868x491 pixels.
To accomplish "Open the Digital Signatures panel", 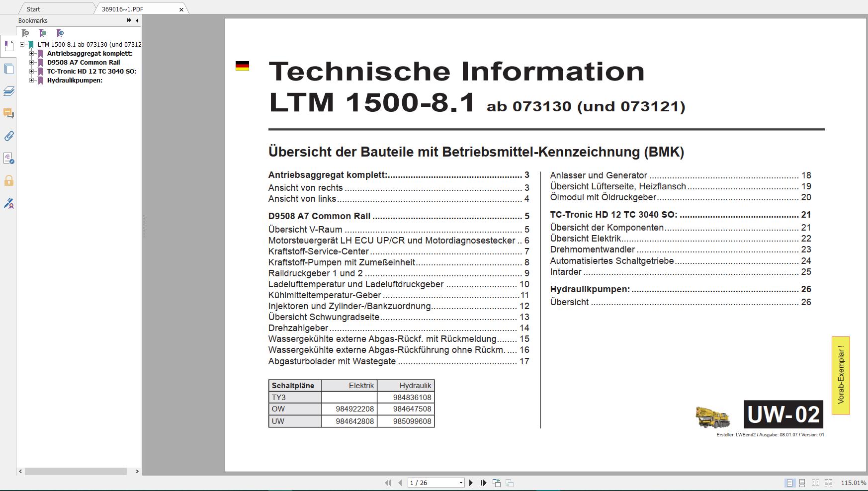I will tap(8, 204).
